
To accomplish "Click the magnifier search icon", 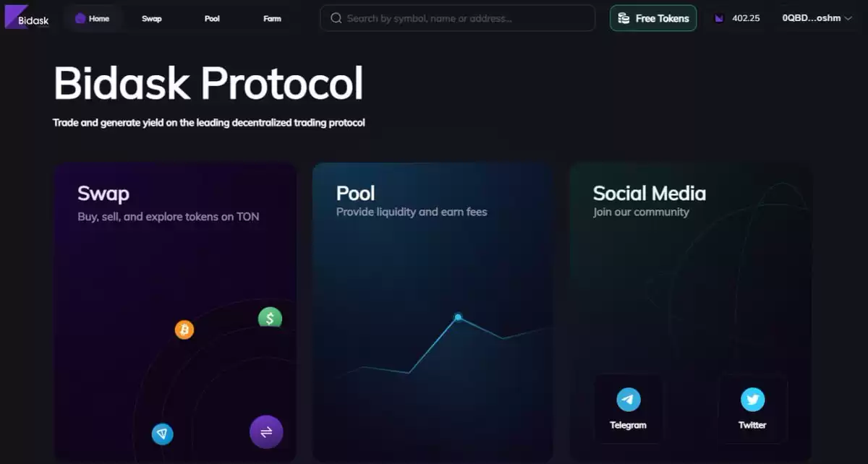I will click(x=336, y=18).
